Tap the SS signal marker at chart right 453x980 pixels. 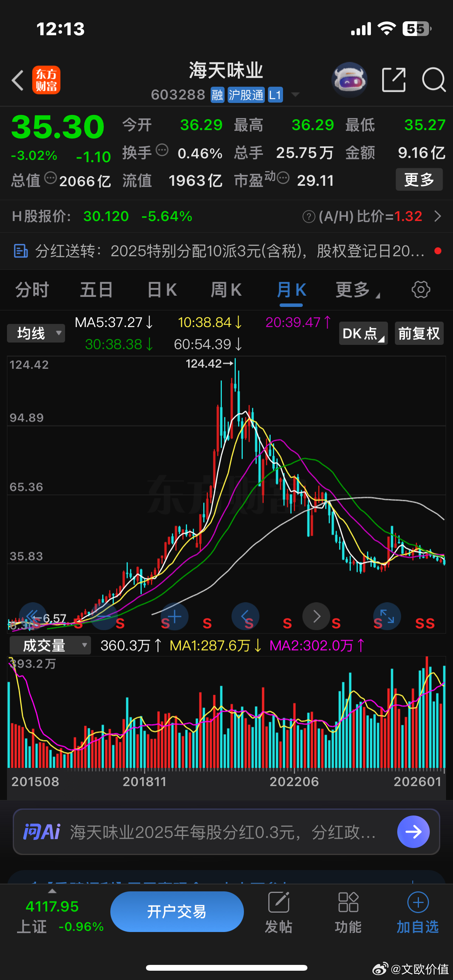[425, 624]
